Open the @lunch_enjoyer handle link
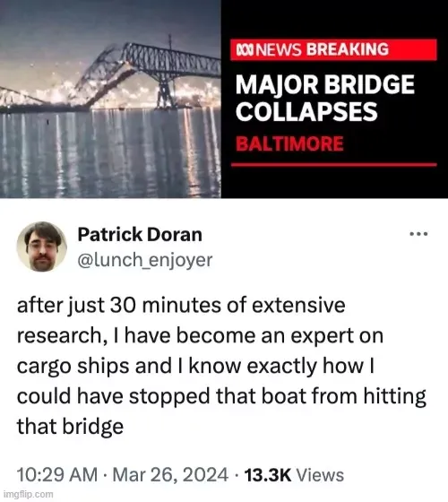Image resolution: width=448 pixels, height=502 pixels. tap(145, 259)
